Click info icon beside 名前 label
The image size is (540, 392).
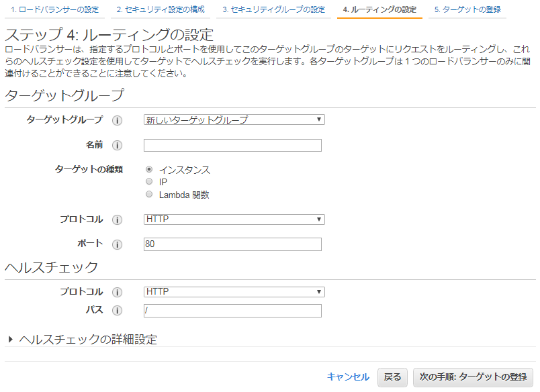pos(118,146)
